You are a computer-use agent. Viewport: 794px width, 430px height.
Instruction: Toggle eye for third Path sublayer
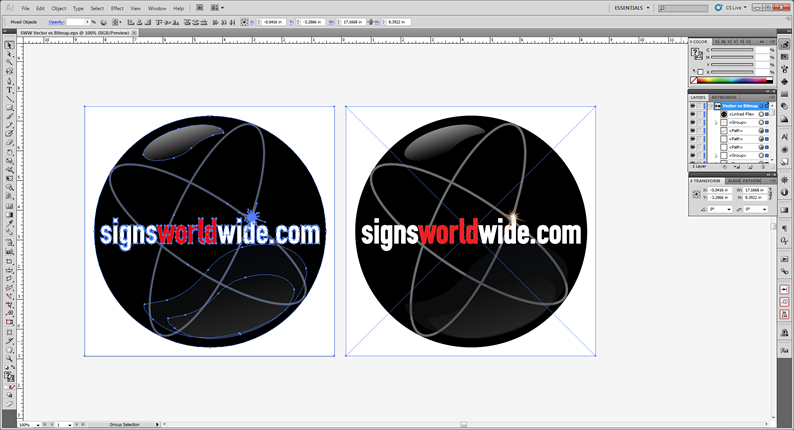(692, 147)
